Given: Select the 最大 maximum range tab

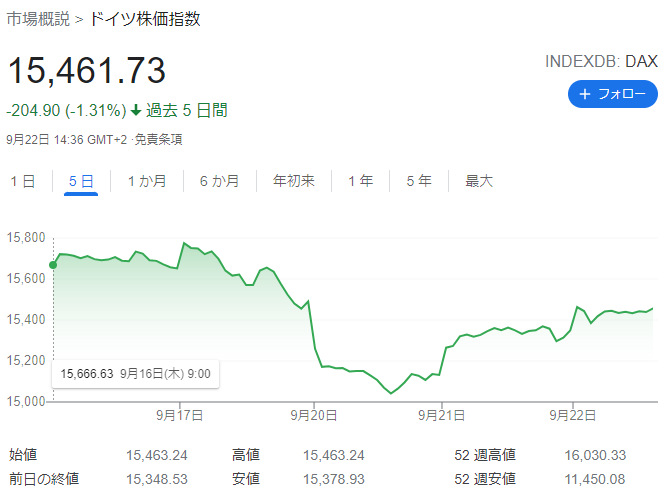Looking at the screenshot, I should pyautogui.click(x=479, y=181).
